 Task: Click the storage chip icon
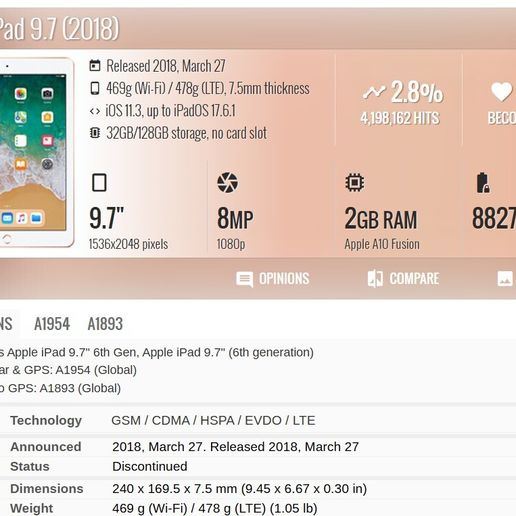coord(95,133)
